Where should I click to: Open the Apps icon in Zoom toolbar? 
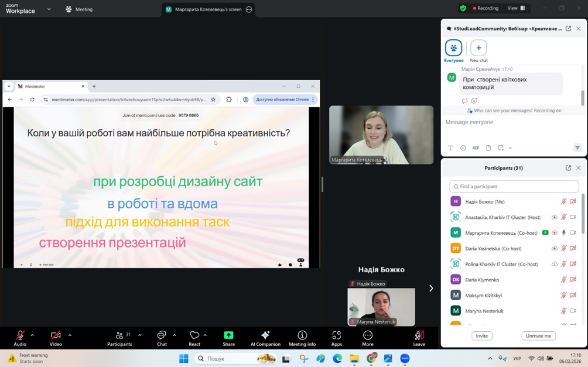click(336, 337)
